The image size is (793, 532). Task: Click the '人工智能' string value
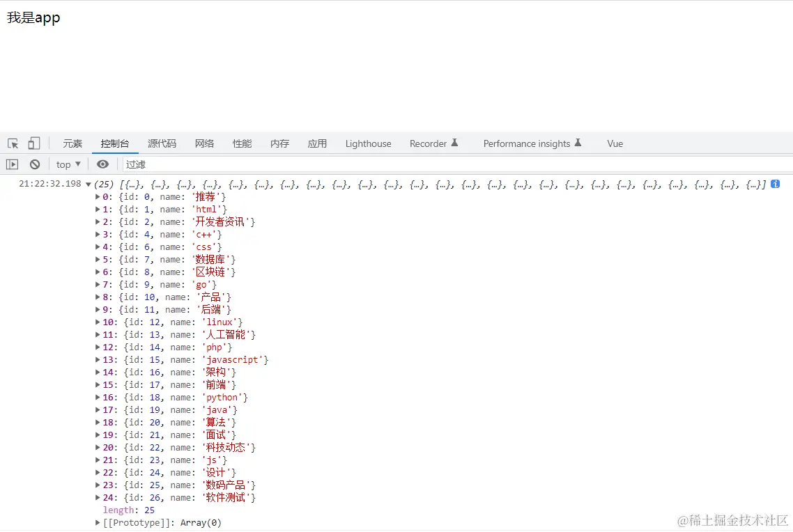[226, 334]
